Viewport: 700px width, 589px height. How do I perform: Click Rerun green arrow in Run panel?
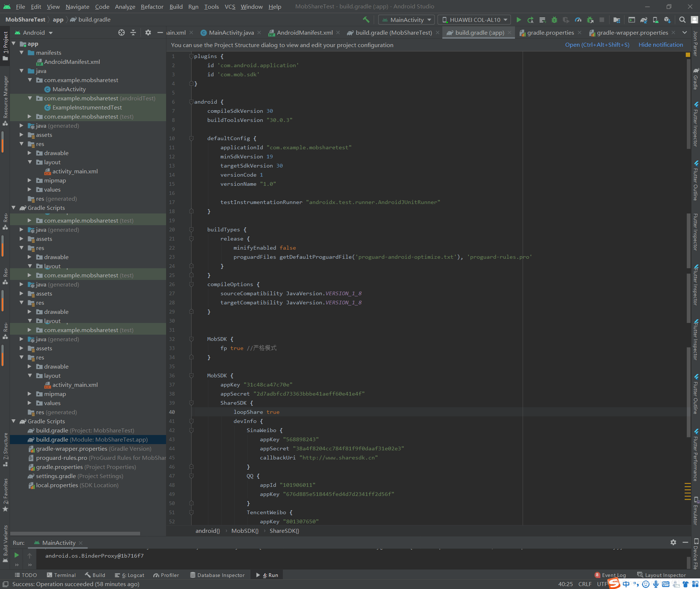pos(16,555)
